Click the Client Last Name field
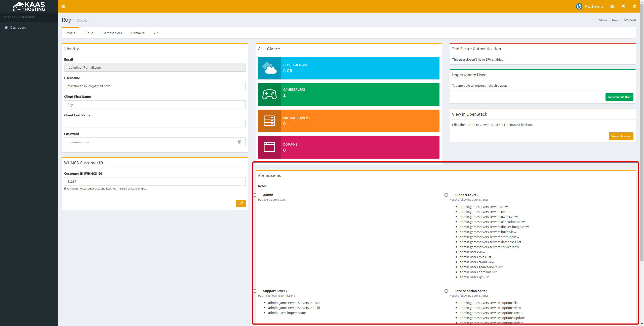Screen dimensions: 644x326 155,123
